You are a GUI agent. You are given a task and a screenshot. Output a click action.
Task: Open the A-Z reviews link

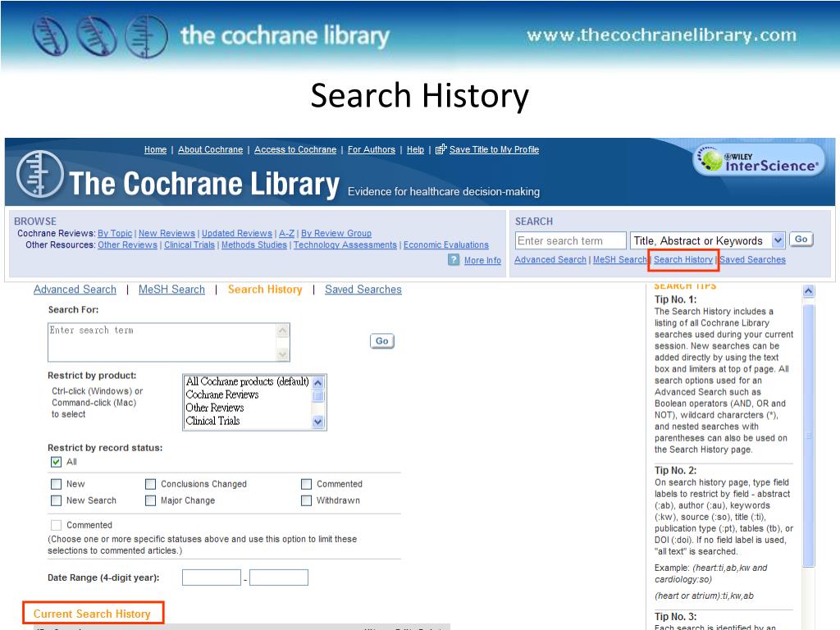[x=286, y=233]
